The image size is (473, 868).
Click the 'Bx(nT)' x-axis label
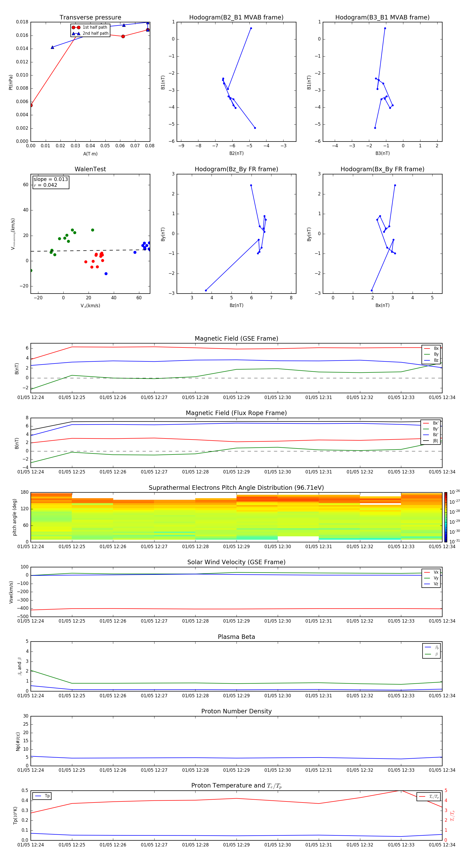tap(382, 306)
